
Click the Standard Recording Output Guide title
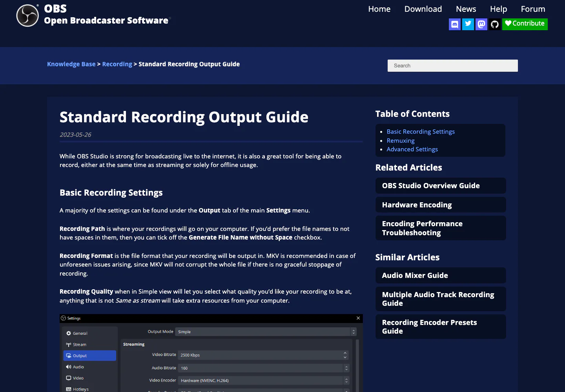pos(184,117)
